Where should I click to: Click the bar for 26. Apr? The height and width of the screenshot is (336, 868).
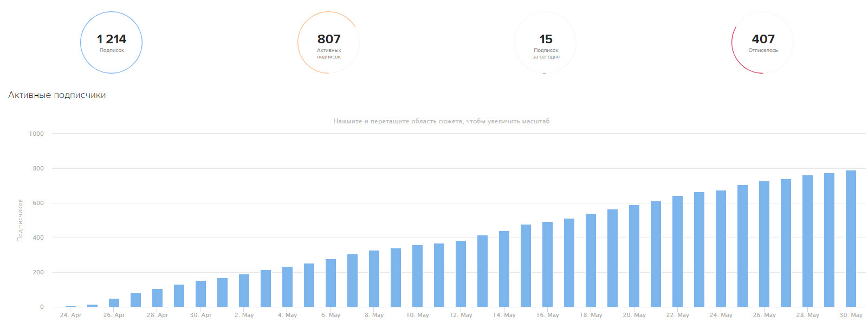[114, 302]
